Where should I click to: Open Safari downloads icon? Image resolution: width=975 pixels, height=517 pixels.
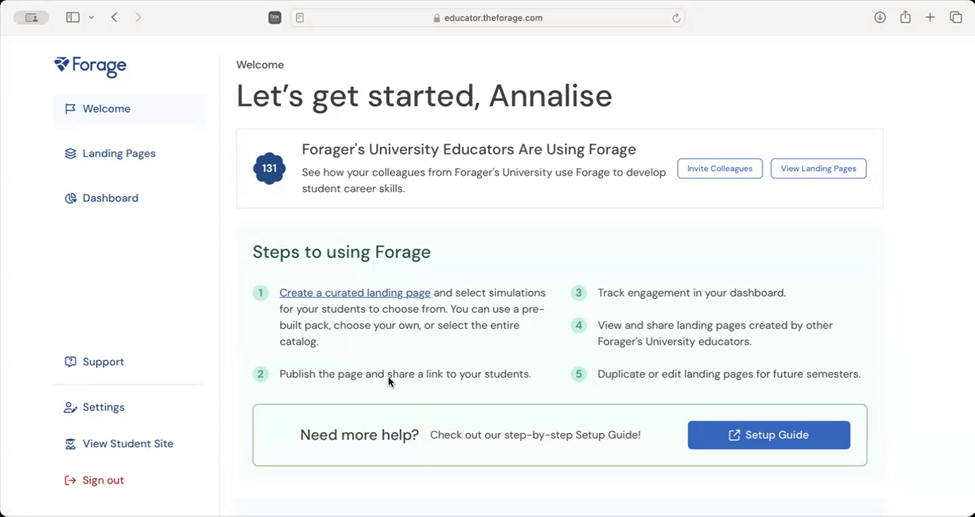pos(880,17)
